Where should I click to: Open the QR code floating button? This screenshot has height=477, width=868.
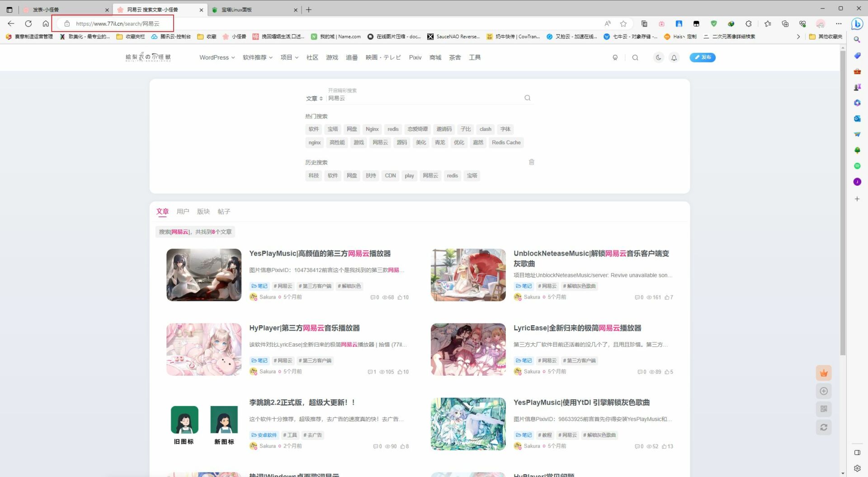824,409
